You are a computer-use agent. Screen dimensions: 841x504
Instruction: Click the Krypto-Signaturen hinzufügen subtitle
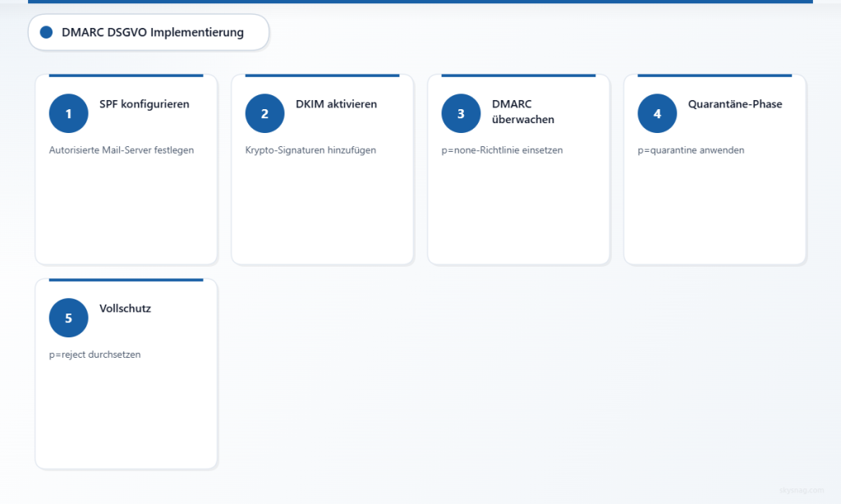pos(311,150)
